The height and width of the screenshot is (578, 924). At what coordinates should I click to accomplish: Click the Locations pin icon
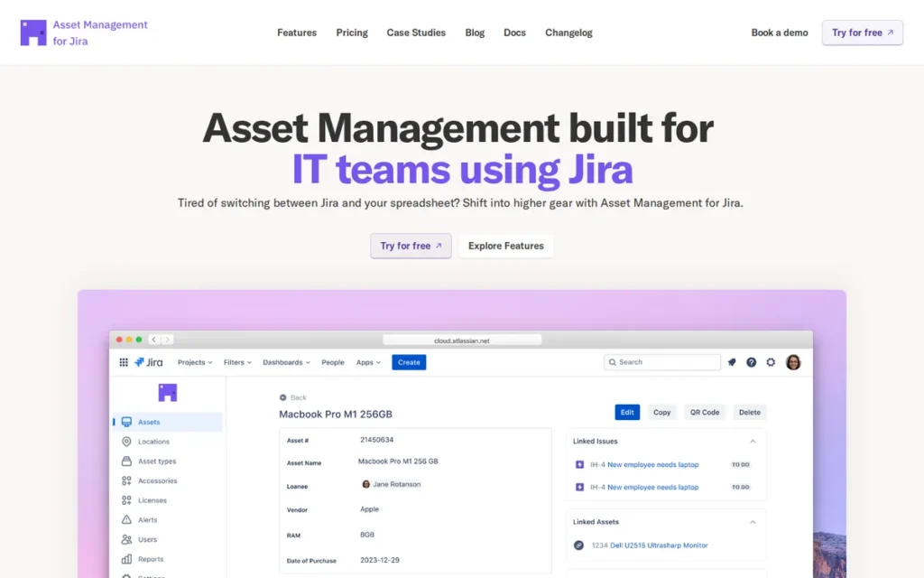pyautogui.click(x=126, y=441)
